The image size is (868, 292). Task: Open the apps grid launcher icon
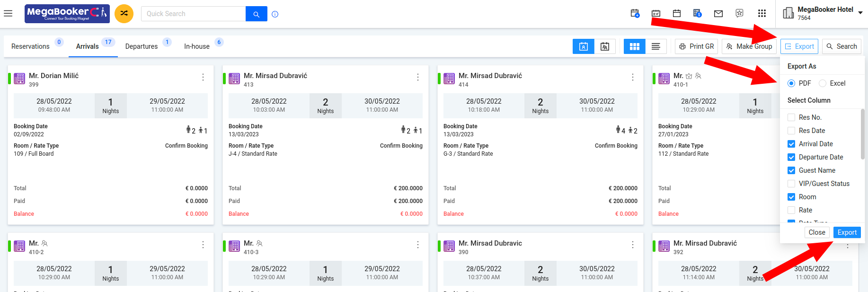pyautogui.click(x=762, y=14)
